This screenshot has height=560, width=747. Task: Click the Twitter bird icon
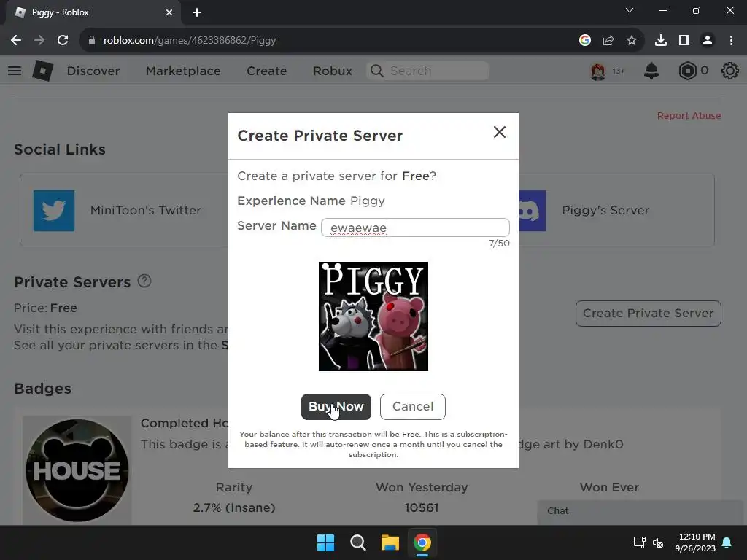(54, 211)
